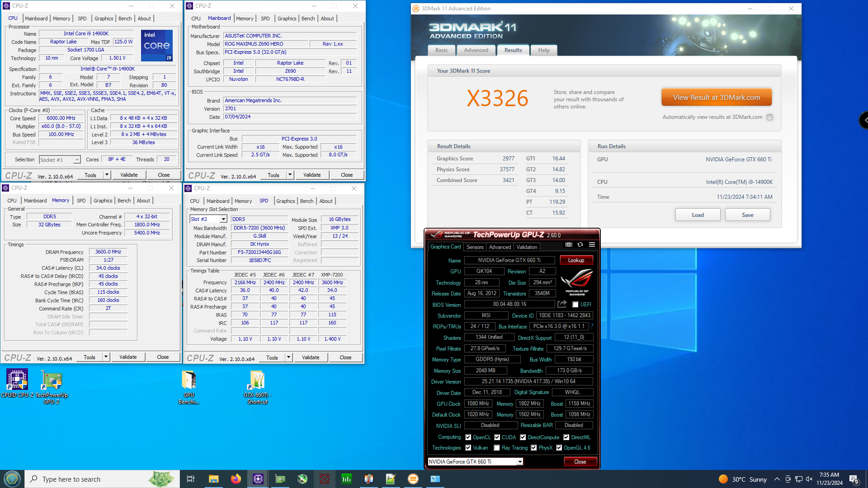Open the Help tab in 3DMark 11
The width and height of the screenshot is (868, 488).
pos(544,50)
